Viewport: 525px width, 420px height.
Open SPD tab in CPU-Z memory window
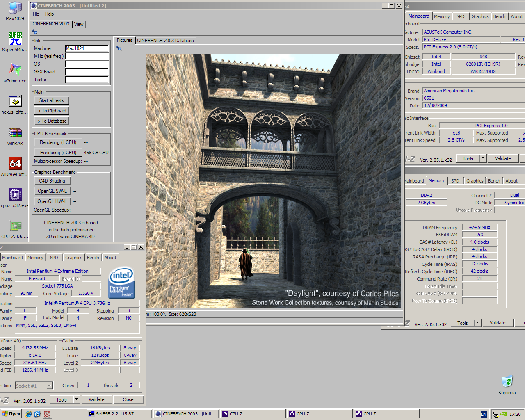click(x=455, y=181)
